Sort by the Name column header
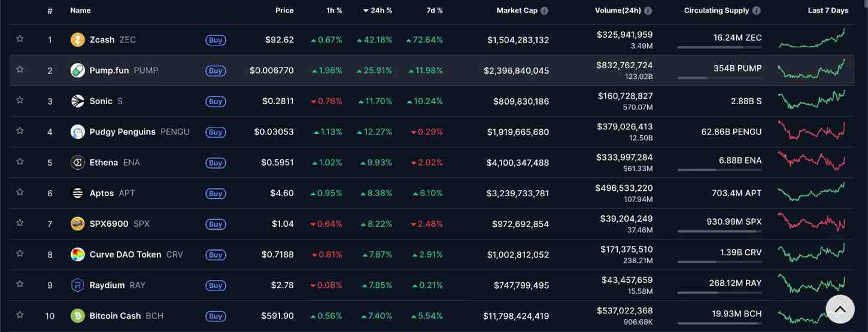This screenshot has width=868, height=332. click(80, 11)
